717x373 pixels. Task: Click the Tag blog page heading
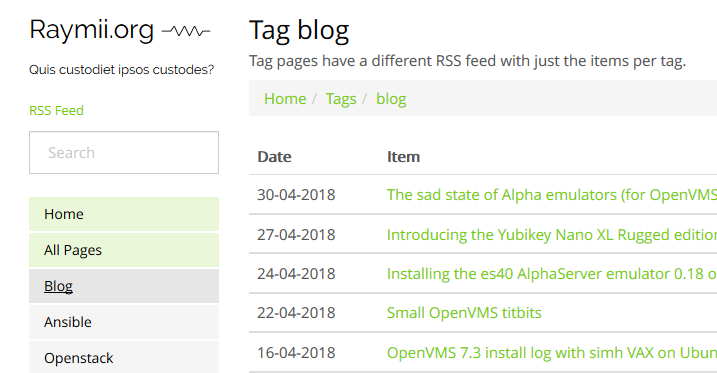pos(299,31)
